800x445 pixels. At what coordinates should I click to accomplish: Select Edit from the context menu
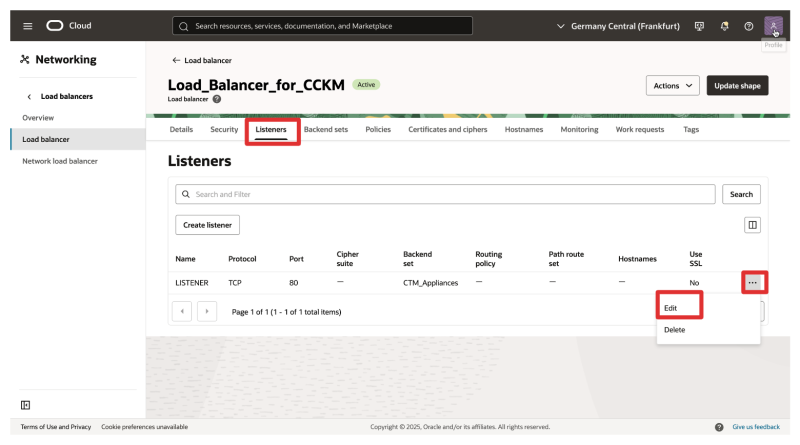point(671,308)
